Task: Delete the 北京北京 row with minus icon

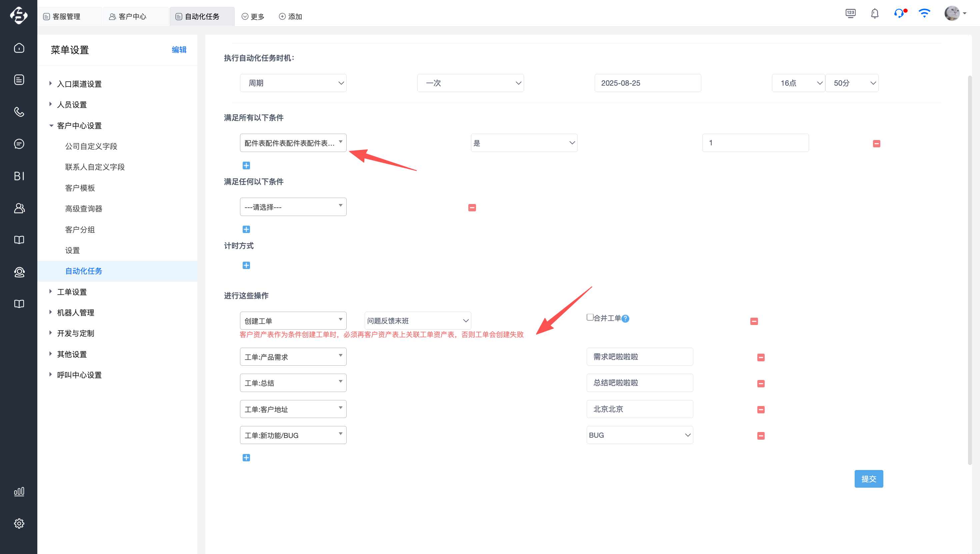Action: pyautogui.click(x=761, y=409)
